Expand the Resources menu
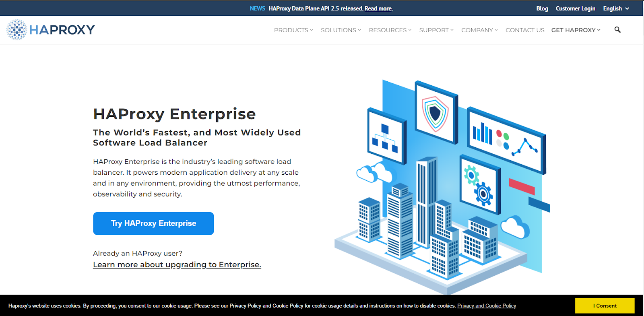644x316 pixels. click(x=390, y=30)
